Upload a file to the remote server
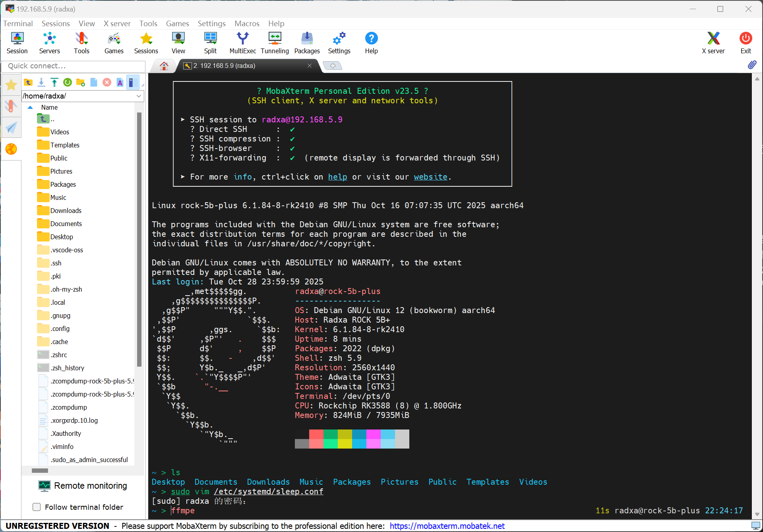The width and height of the screenshot is (763, 532). [x=54, y=82]
